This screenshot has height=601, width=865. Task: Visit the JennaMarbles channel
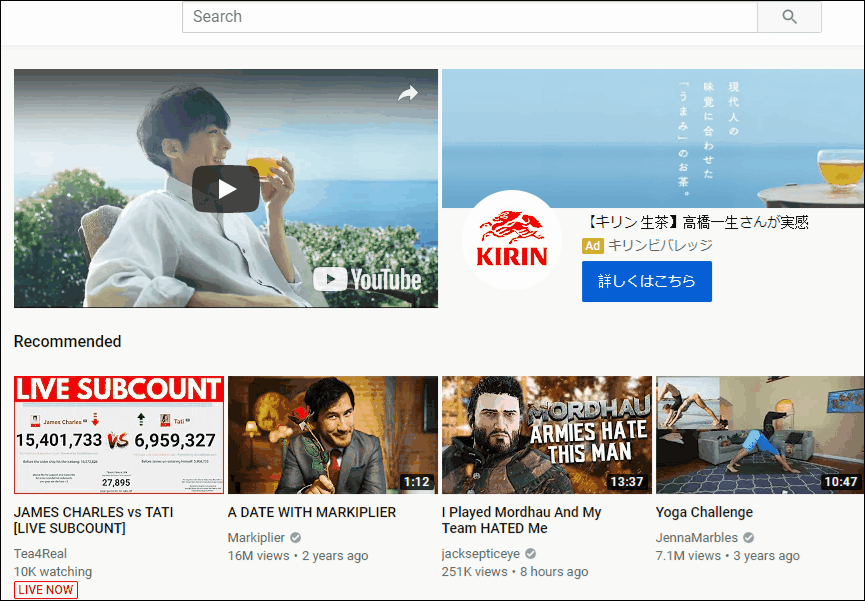696,538
